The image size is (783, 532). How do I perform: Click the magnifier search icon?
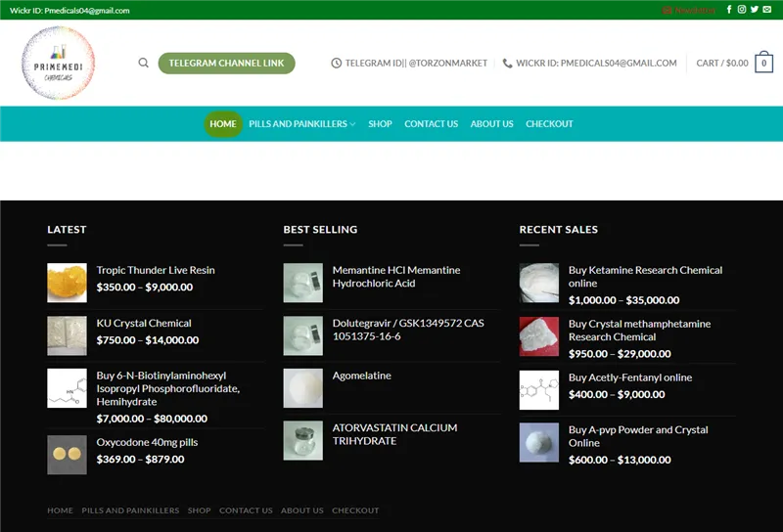pyautogui.click(x=143, y=63)
